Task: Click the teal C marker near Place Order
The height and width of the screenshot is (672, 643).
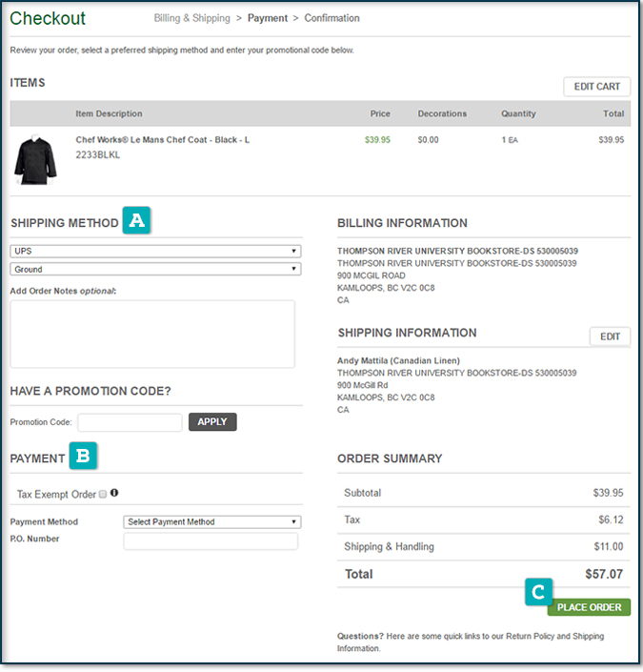Action: click(x=538, y=593)
